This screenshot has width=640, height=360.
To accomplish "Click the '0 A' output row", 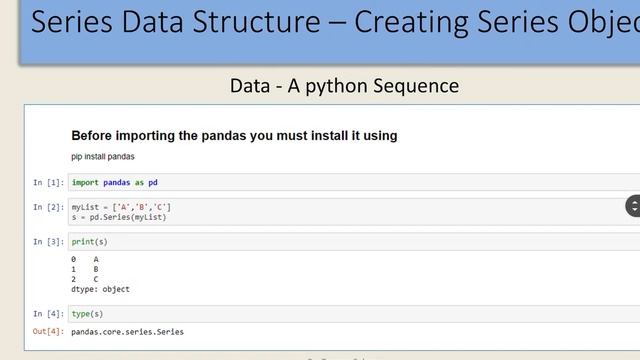I will click(85, 259).
